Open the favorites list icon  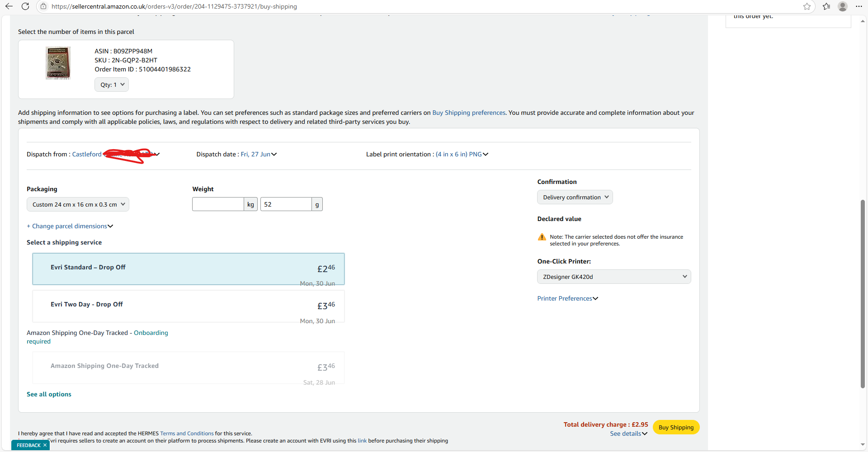(x=826, y=6)
